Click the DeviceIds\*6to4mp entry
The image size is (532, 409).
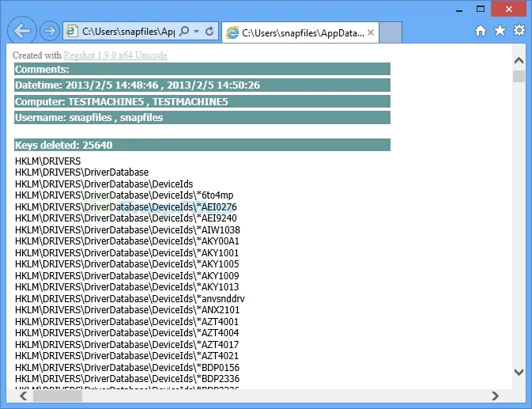124,195
